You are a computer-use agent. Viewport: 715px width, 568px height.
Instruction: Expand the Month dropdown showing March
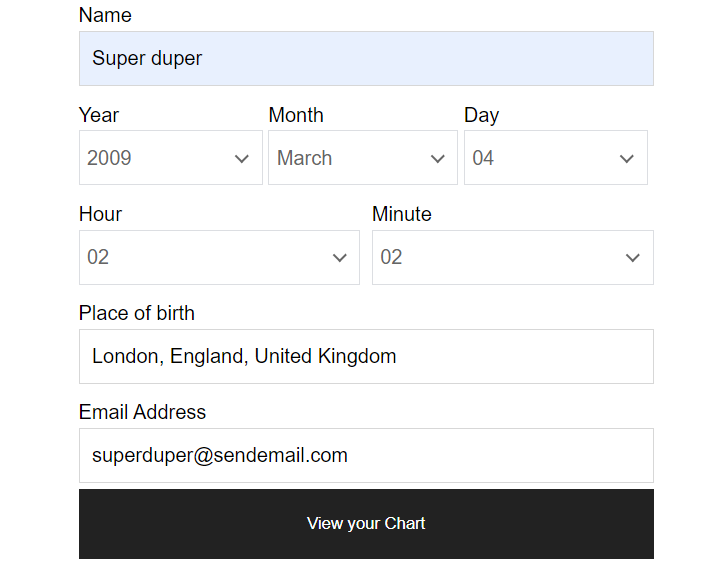pos(363,158)
